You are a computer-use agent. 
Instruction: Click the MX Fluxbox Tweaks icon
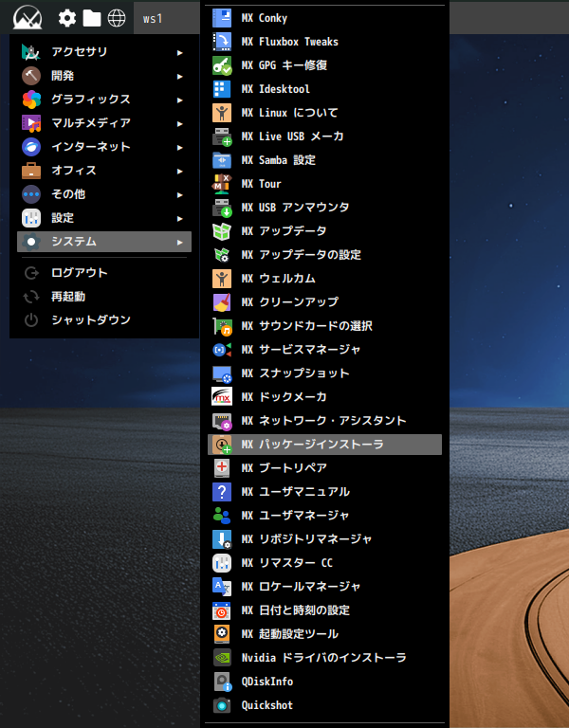click(222, 42)
